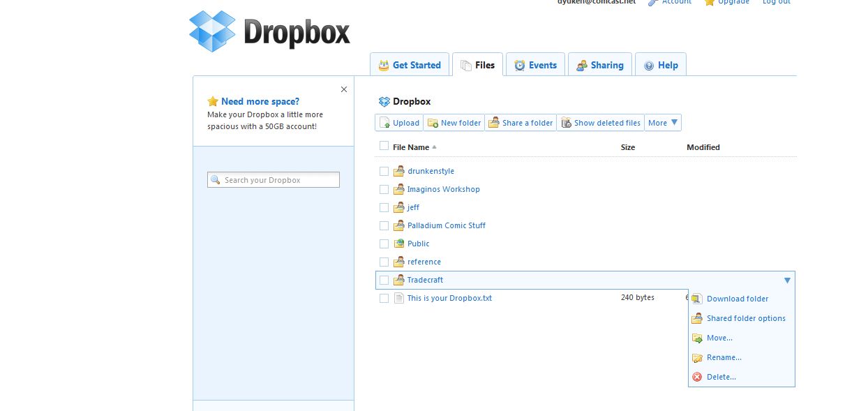Click the Upgrade link

733,1
